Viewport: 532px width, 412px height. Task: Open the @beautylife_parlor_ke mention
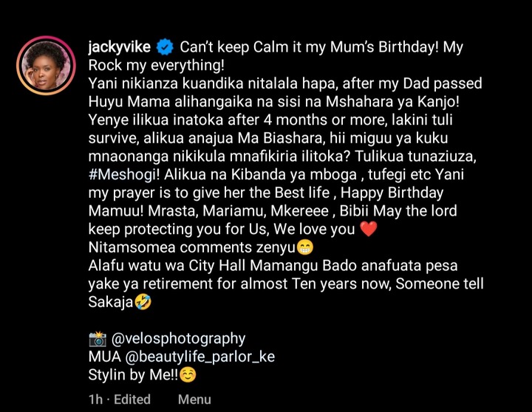[x=199, y=357]
